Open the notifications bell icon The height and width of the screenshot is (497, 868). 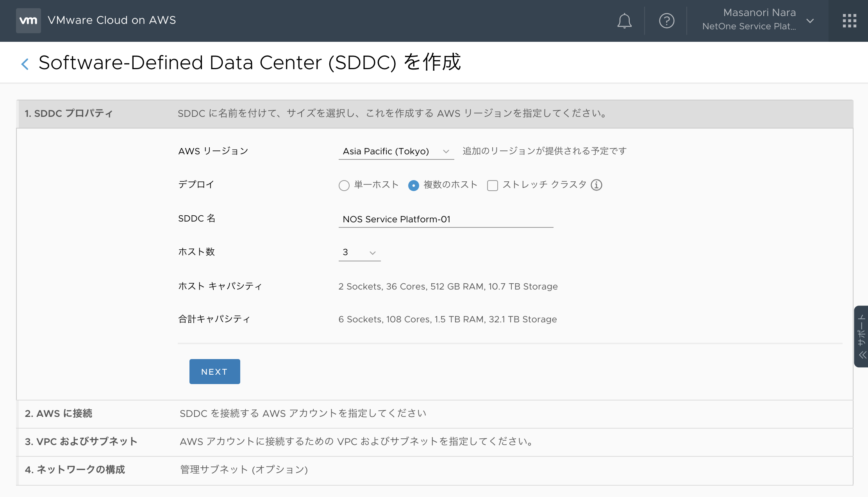tap(624, 21)
